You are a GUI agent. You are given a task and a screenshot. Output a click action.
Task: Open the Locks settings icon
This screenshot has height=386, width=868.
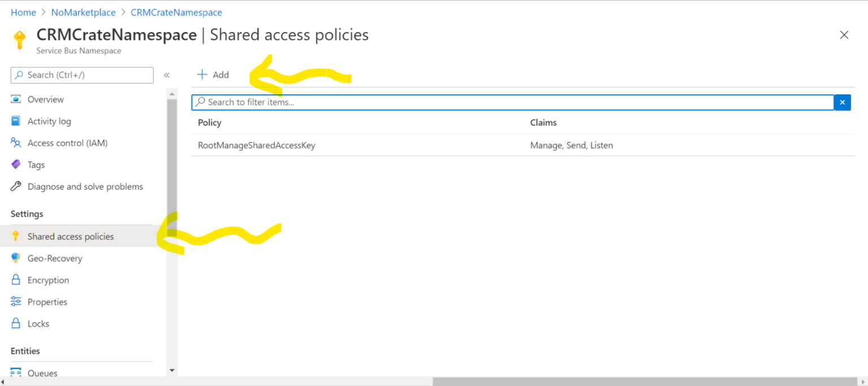click(x=17, y=323)
